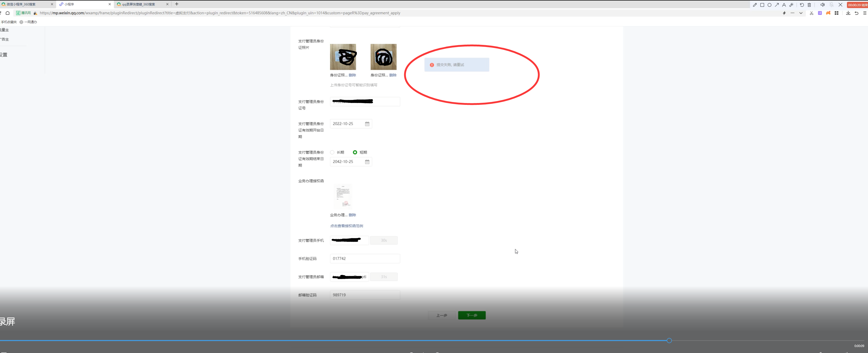This screenshot has height=353, width=868.
Task: Select the rectangle drawing tool
Action: [x=762, y=5]
